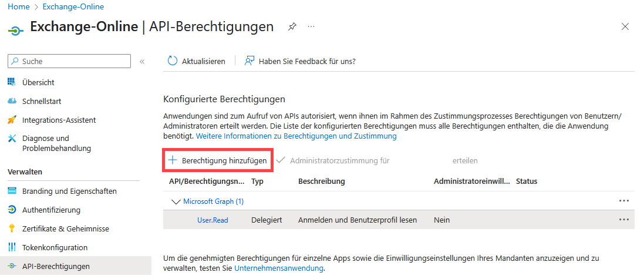This screenshot has height=279, width=644.
Task: Open the ellipsis menu beside the title
Action: [311, 27]
